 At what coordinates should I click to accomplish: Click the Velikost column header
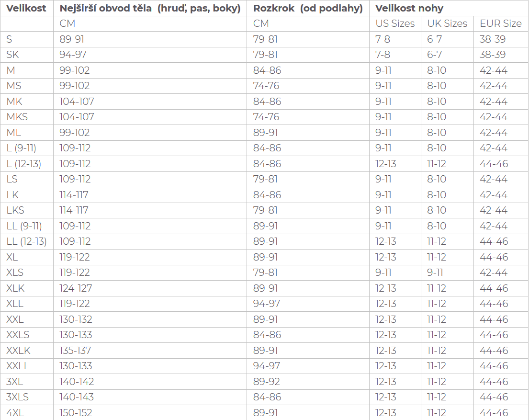(x=26, y=9)
